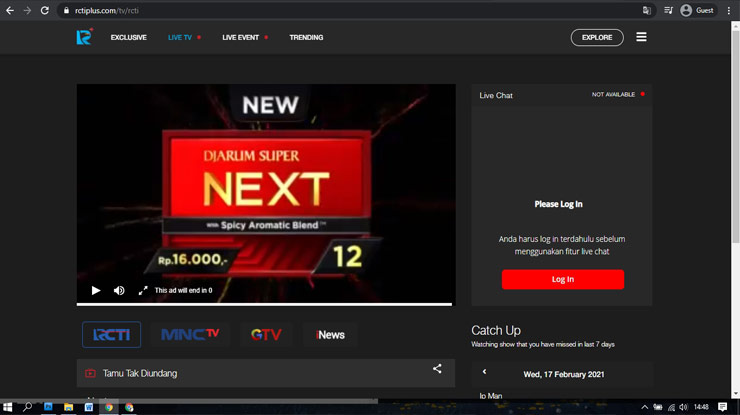Click the Explore button
The width and height of the screenshot is (740, 415).
pyautogui.click(x=597, y=37)
